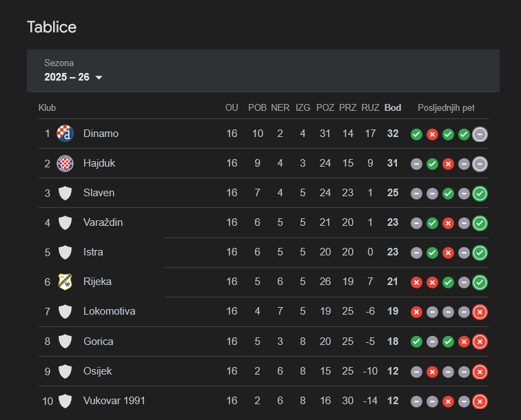Click Slaven's latest circled win icon
The image size is (521, 420).
(480, 193)
